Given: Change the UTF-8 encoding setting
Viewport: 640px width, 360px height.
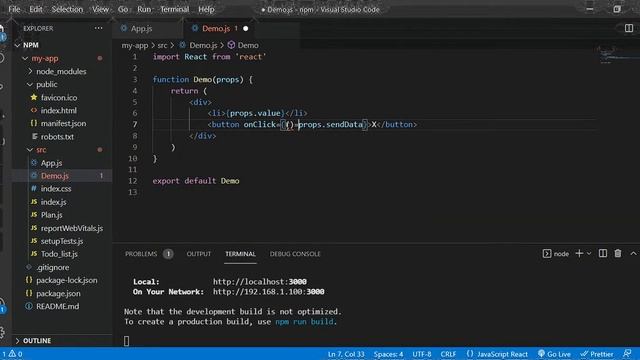Looking at the screenshot, I should click(422, 354).
